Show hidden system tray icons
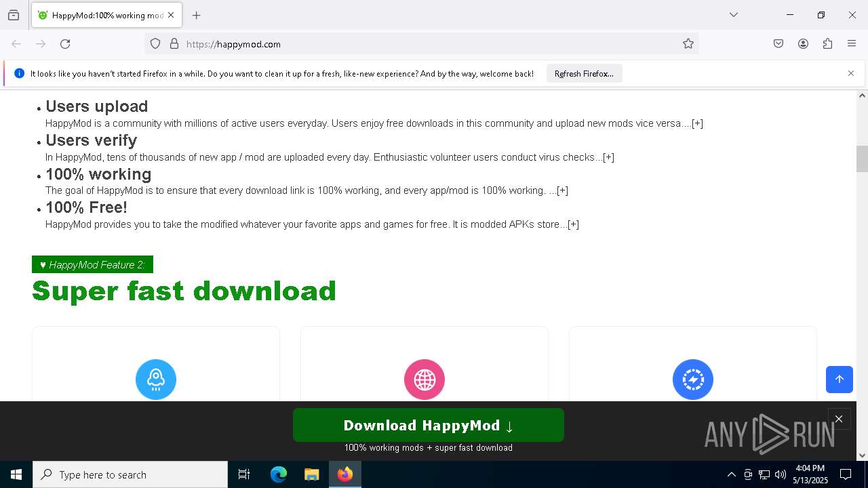The width and height of the screenshot is (868, 488). click(731, 474)
